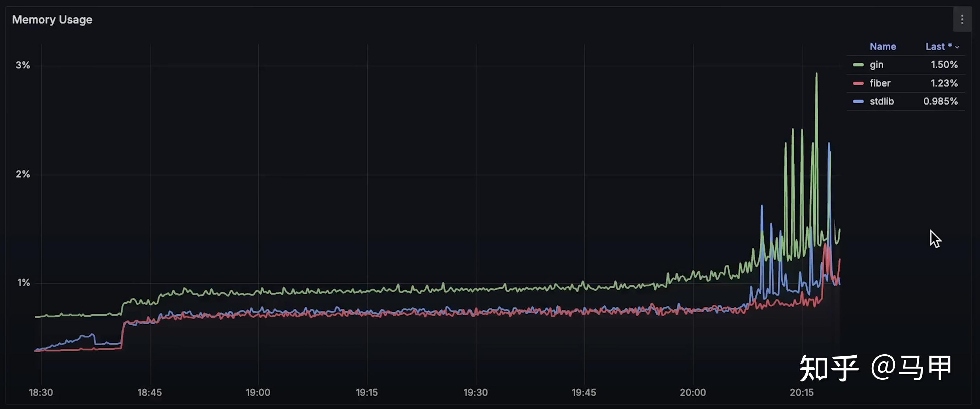The width and height of the screenshot is (980, 409).
Task: Click the Memory Usage panel title
Action: (52, 19)
